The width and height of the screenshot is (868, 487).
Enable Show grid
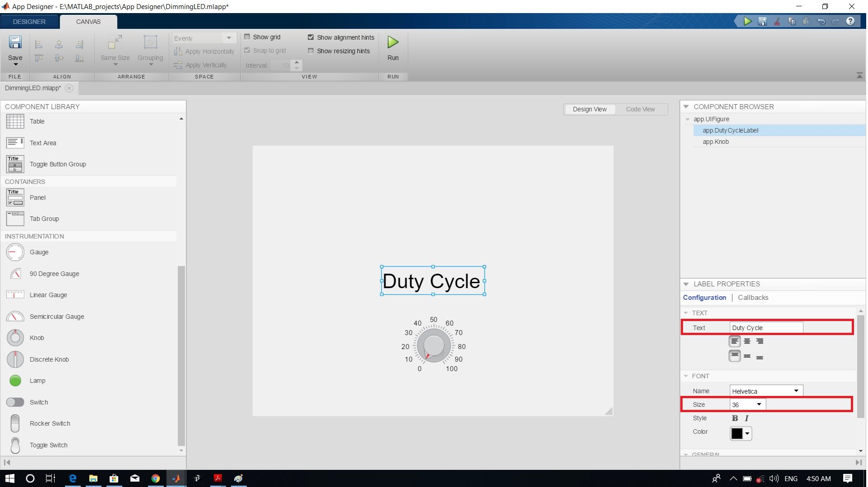[x=247, y=37]
